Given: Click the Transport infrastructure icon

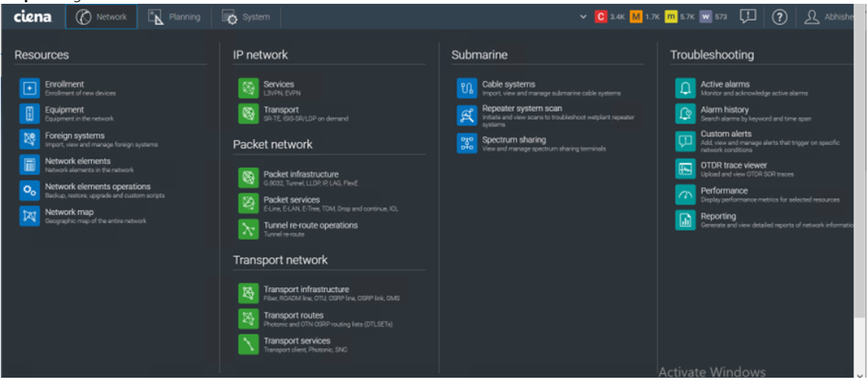Looking at the screenshot, I should [x=248, y=294].
